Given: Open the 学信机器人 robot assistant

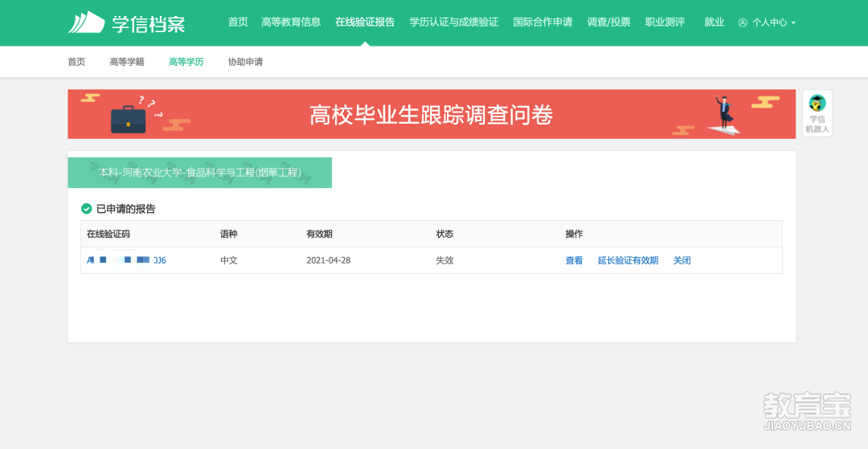Looking at the screenshot, I should tap(817, 113).
